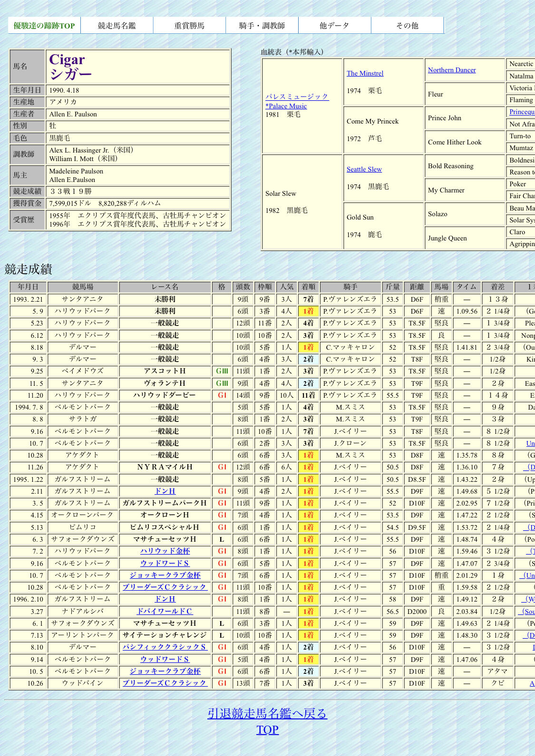Click the 競馬場 column header
Image resolution: width=535 pixels, height=756 pixels.
point(83,287)
